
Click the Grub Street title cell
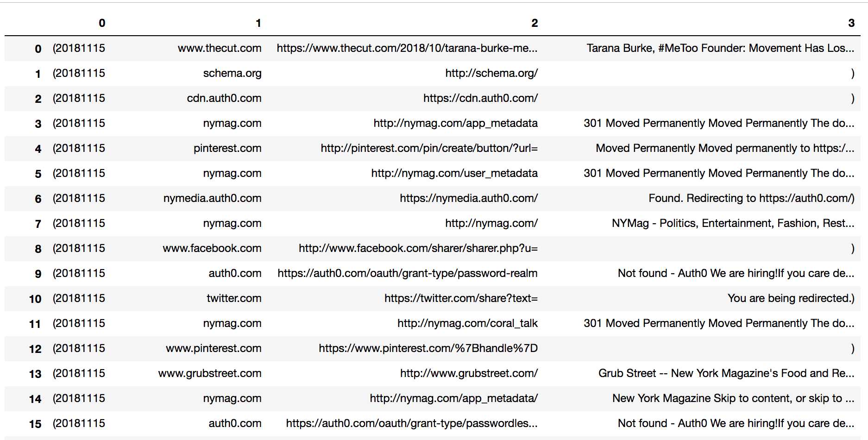(726, 373)
